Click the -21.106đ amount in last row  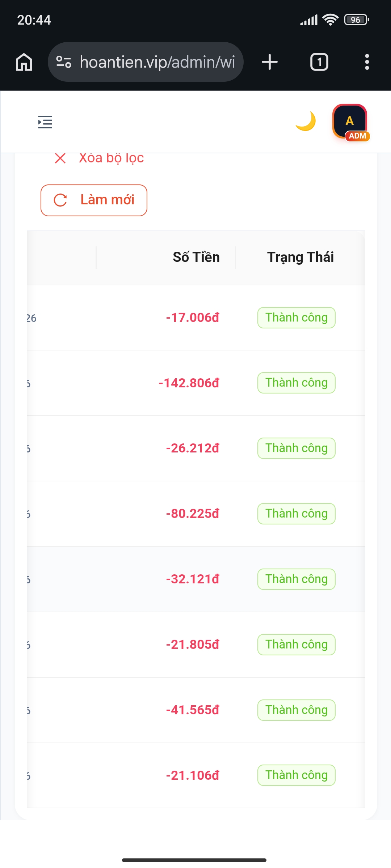(x=193, y=775)
